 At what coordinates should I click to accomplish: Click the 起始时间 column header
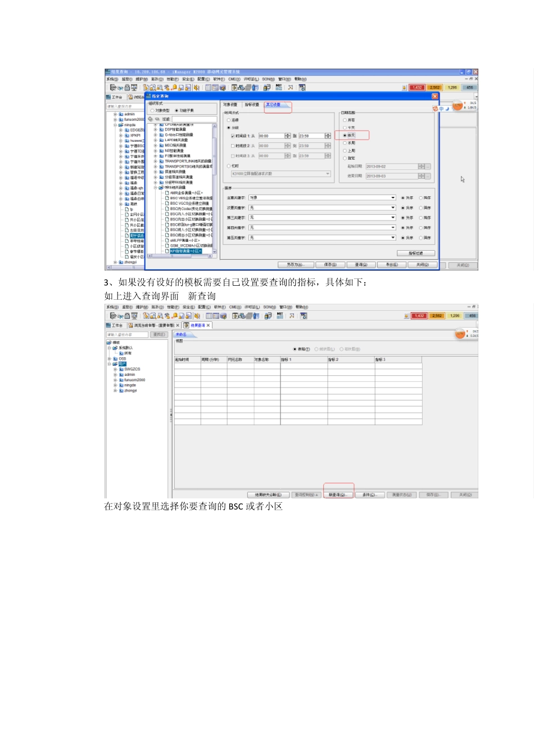[187, 359]
